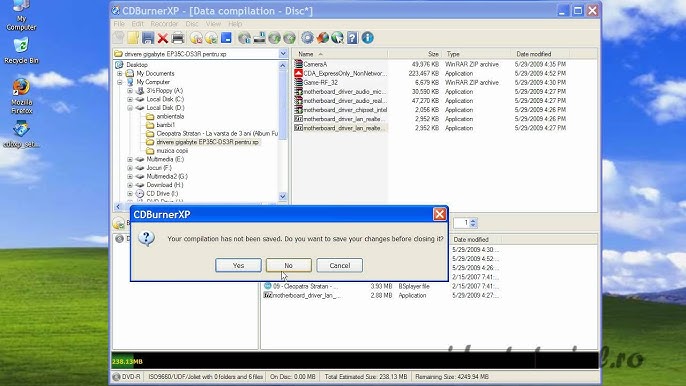Click No in the CDBurnerXP dialog

click(289, 265)
